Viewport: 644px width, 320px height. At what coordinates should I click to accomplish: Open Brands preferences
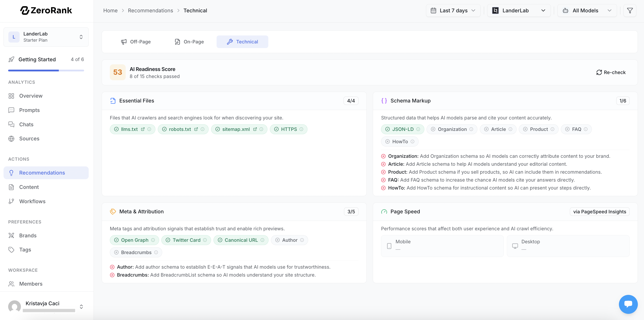pos(46,235)
